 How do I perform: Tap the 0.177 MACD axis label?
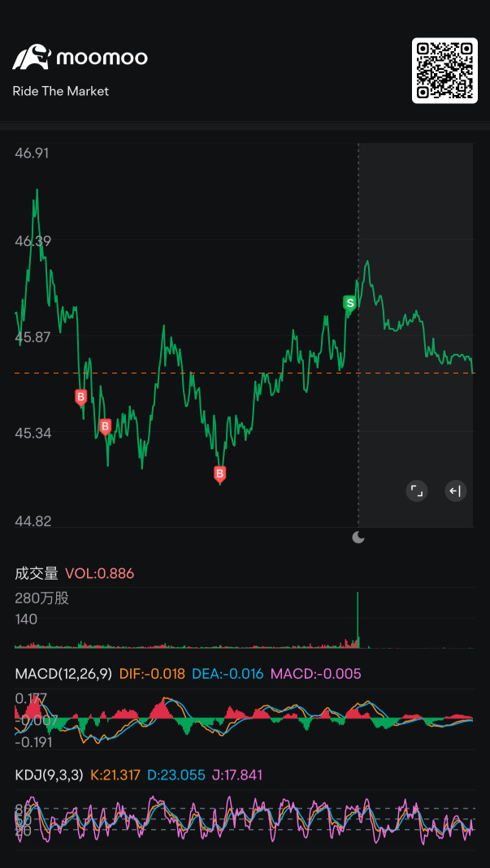click(31, 698)
